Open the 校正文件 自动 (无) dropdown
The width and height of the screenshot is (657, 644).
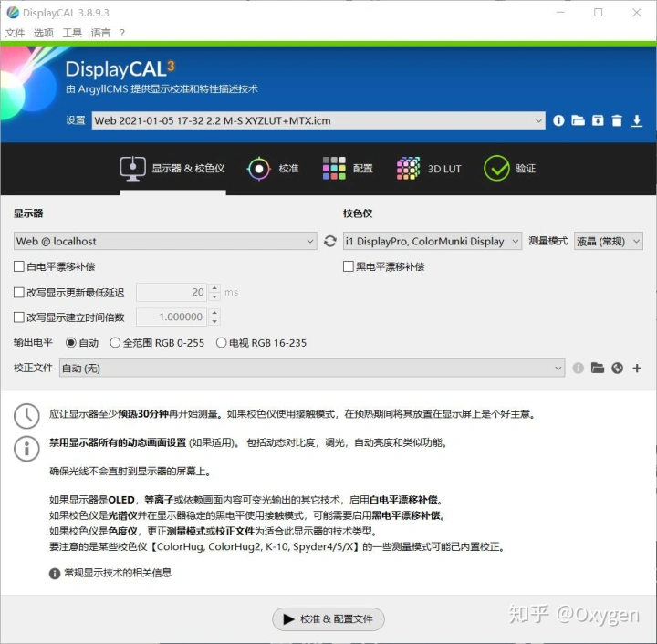312,368
